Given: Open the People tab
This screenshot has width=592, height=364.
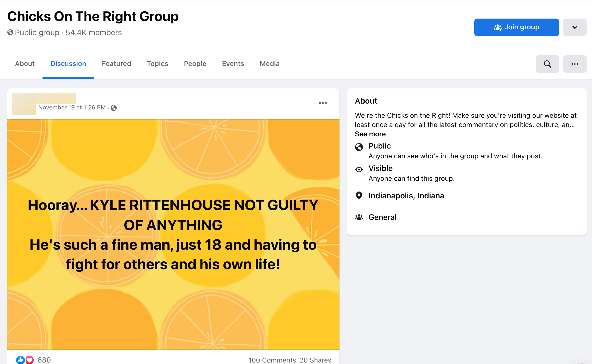Looking at the screenshot, I should coord(195,64).
